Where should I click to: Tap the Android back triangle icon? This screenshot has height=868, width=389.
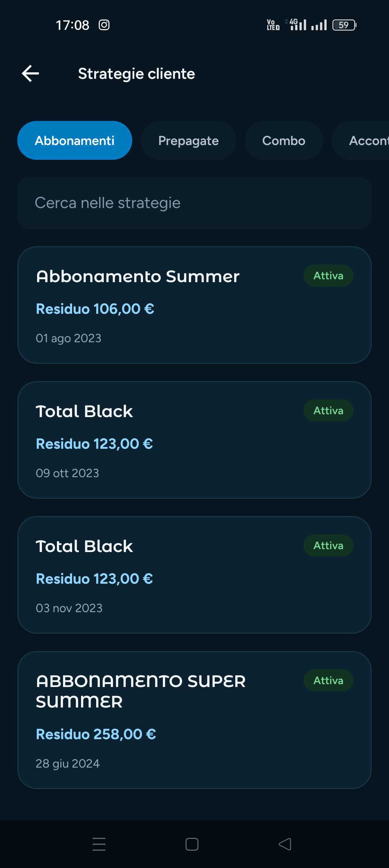pos(285,844)
